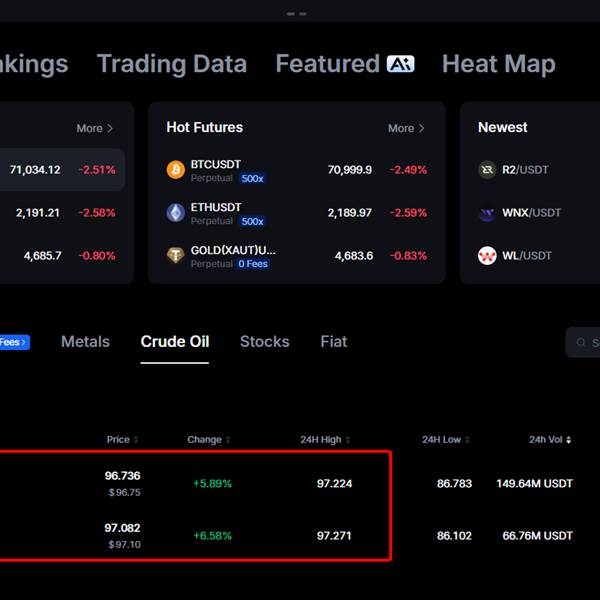Sort the table by 24H High column

point(325,440)
